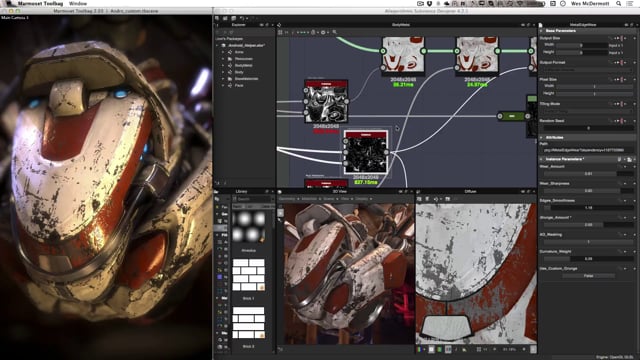Toggle the Use_Custom_Grunge False button
Image resolution: width=640 pixels, height=360 pixels.
[x=588, y=276]
